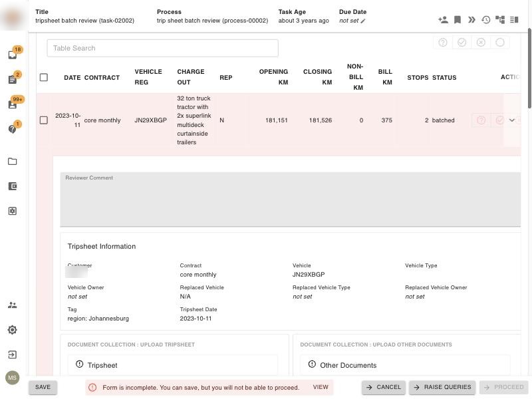Click the 'region: Johannesburg' tag value
Image resolution: width=532 pixels, height=399 pixels.
pyautogui.click(x=98, y=319)
